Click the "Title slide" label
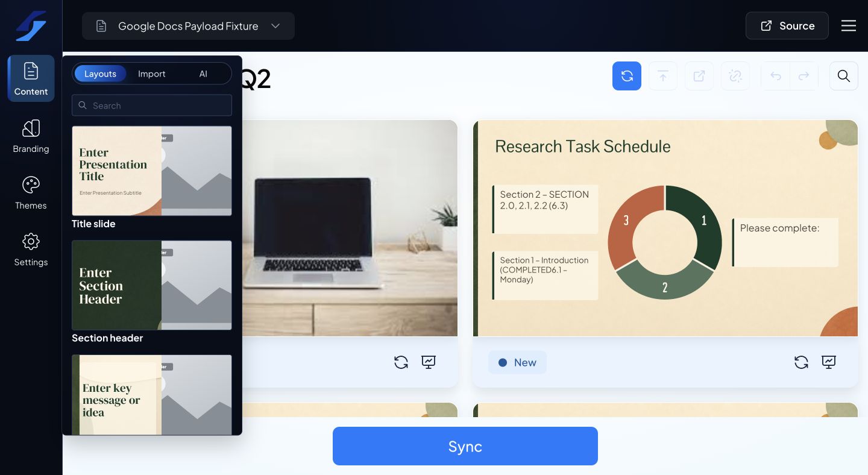This screenshot has width=868, height=475. coord(93,224)
